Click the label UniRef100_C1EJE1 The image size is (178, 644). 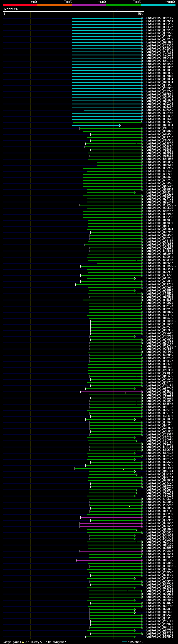(160, 128)
